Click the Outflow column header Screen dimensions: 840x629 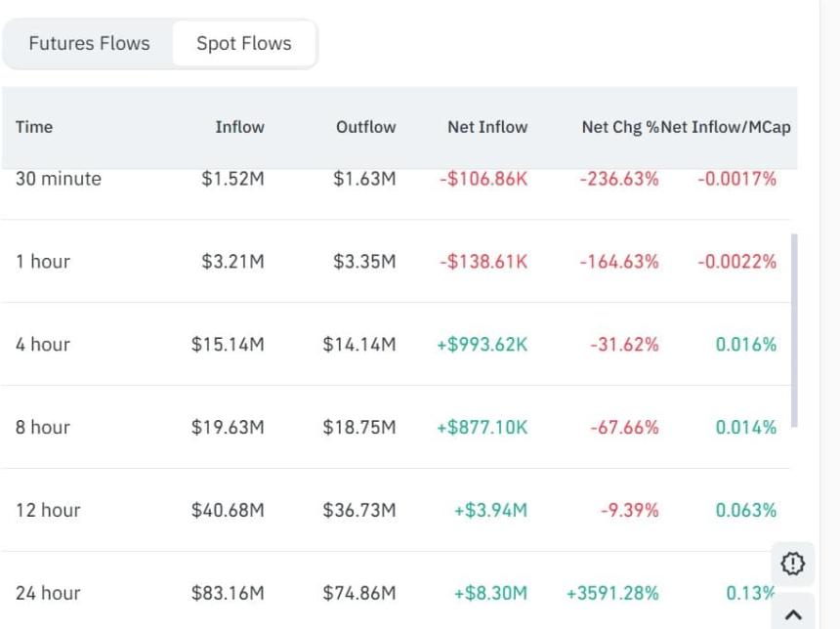coord(366,127)
